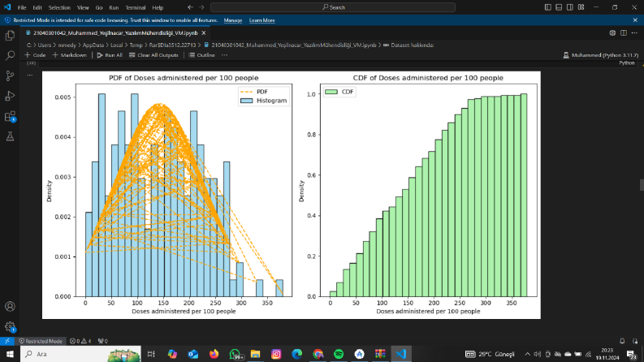Click the taskbar Ara search box
This screenshot has height=362, width=644.
(x=80, y=354)
